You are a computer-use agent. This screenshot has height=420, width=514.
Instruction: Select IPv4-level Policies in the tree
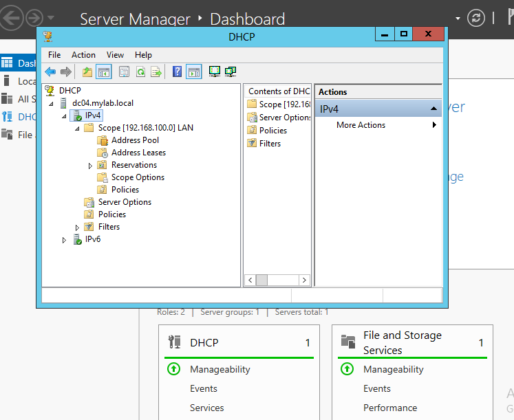click(x=112, y=214)
